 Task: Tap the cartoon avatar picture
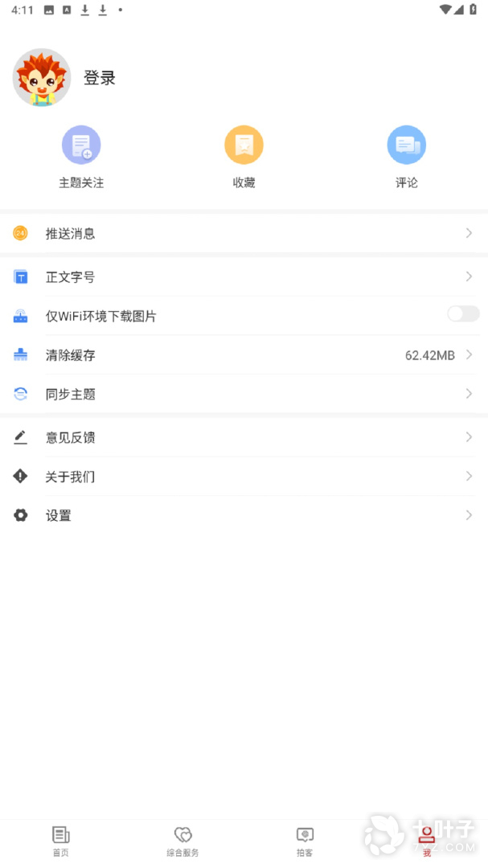(x=42, y=77)
